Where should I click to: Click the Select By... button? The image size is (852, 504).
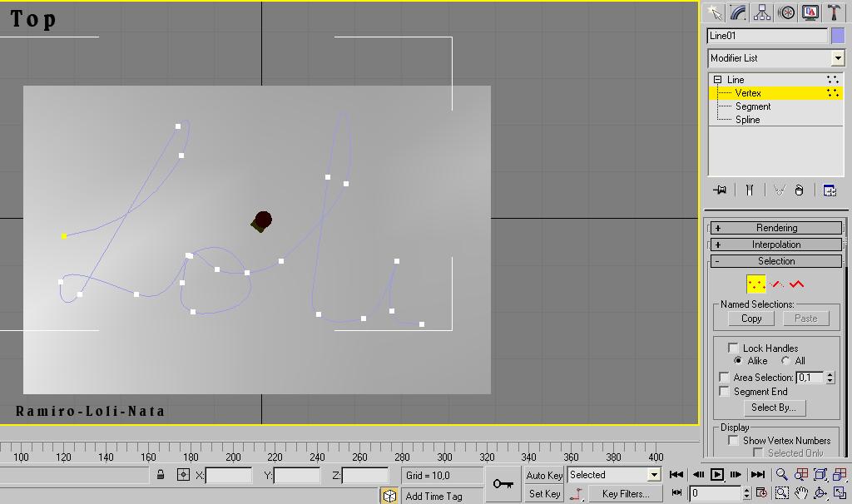pyautogui.click(x=774, y=408)
